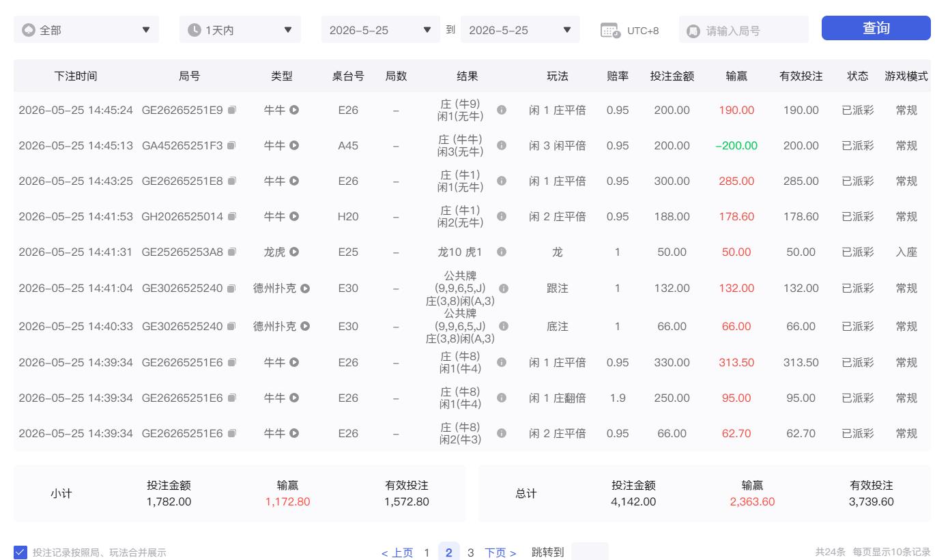Screen dimensions: 935x560
Task: Play video replay for the A45 table row
Action: click(x=294, y=145)
